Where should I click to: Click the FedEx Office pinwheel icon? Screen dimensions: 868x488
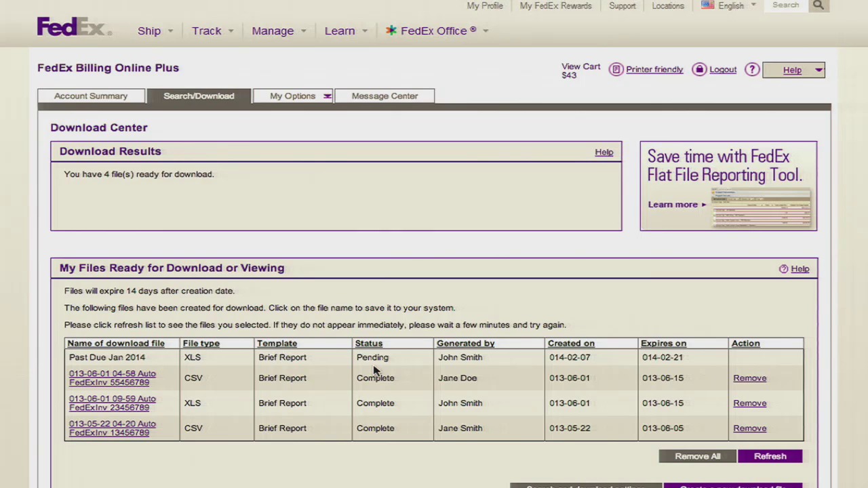tap(391, 30)
